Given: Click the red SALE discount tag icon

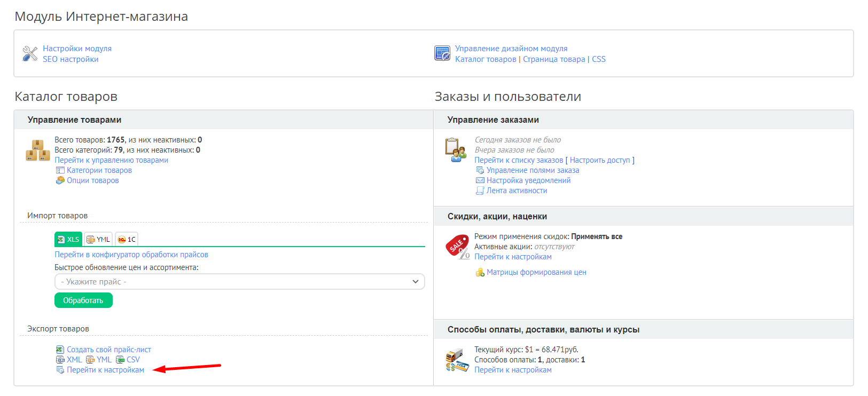Looking at the screenshot, I should pos(457,247).
